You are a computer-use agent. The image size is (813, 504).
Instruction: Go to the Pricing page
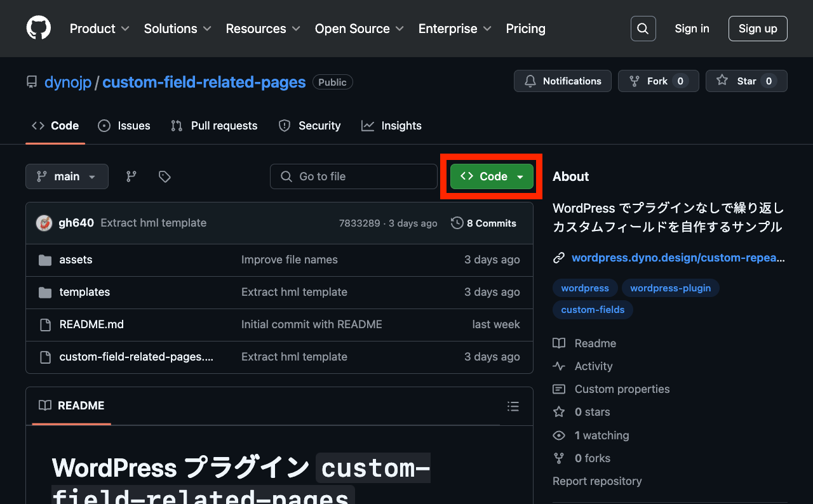click(x=526, y=29)
